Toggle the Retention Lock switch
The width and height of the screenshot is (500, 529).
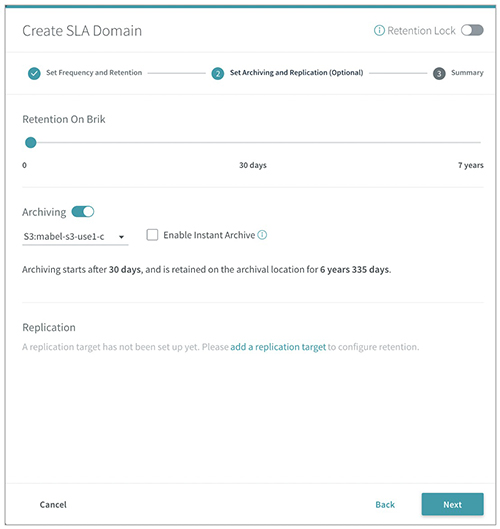click(x=472, y=30)
